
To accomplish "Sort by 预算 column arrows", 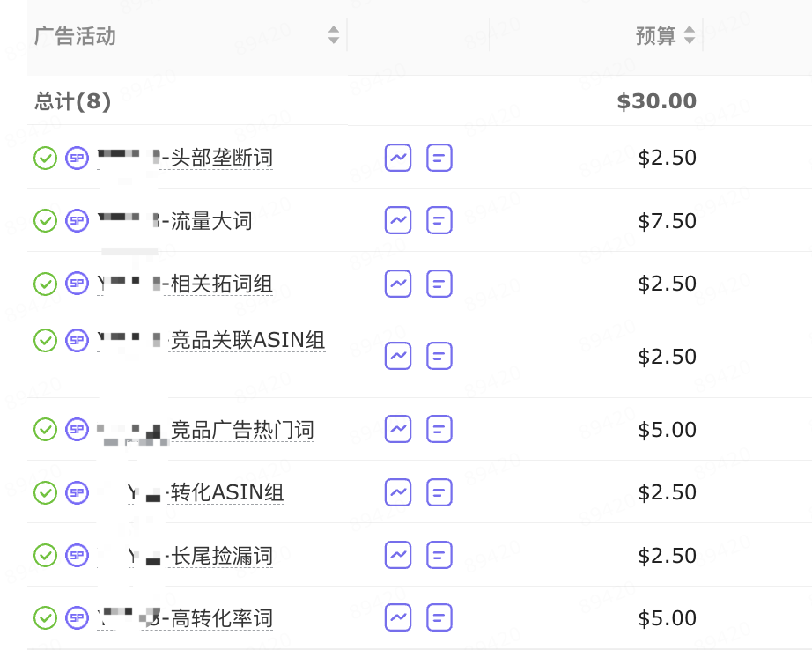I will pos(690,35).
